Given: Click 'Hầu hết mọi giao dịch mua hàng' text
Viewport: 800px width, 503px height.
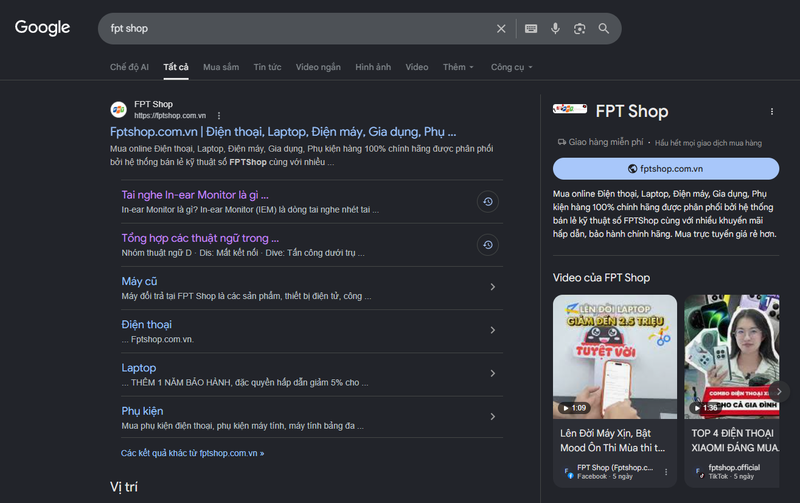Looking at the screenshot, I should click(x=708, y=143).
